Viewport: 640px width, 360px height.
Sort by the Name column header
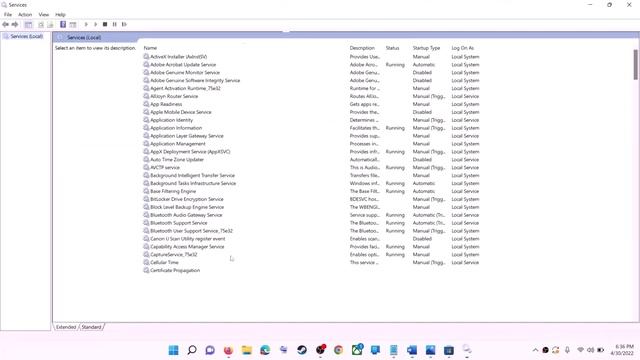(150, 48)
